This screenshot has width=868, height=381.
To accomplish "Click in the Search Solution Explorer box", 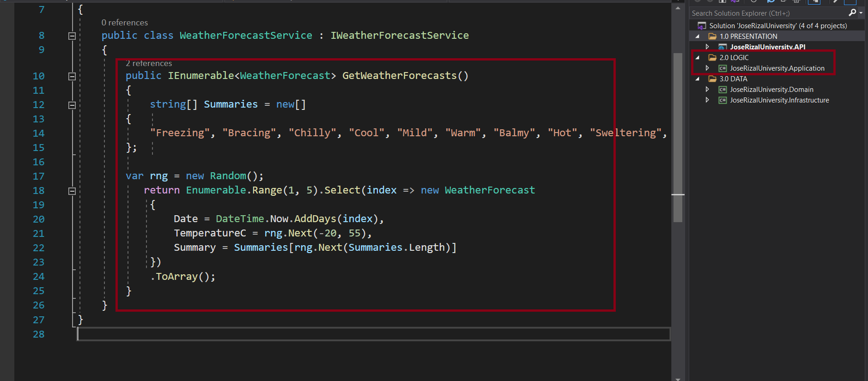I will [769, 13].
